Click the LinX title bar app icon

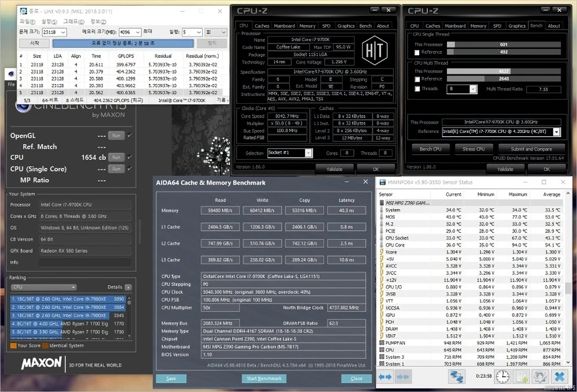point(23,11)
